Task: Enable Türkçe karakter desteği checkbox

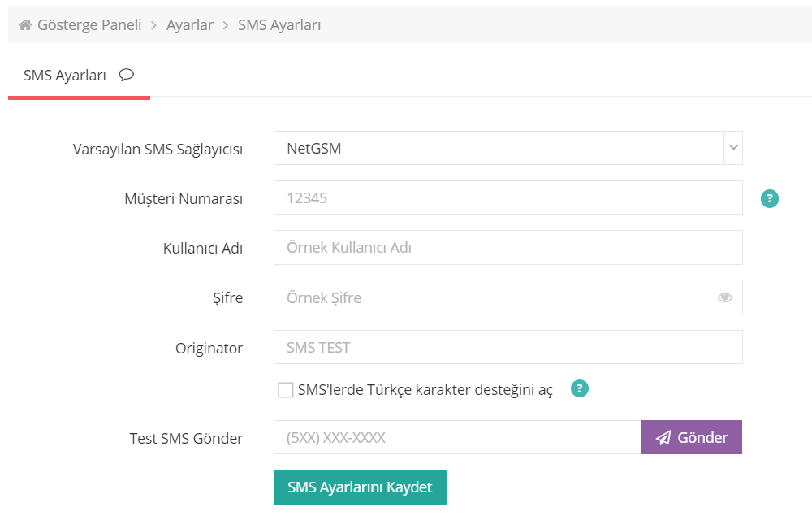Action: pyautogui.click(x=285, y=389)
